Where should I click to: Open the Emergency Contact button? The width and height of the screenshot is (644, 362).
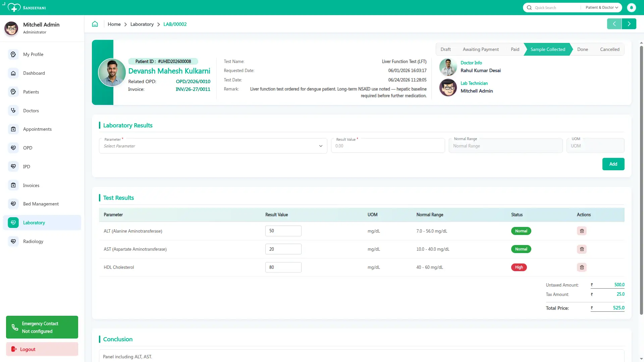tap(42, 327)
